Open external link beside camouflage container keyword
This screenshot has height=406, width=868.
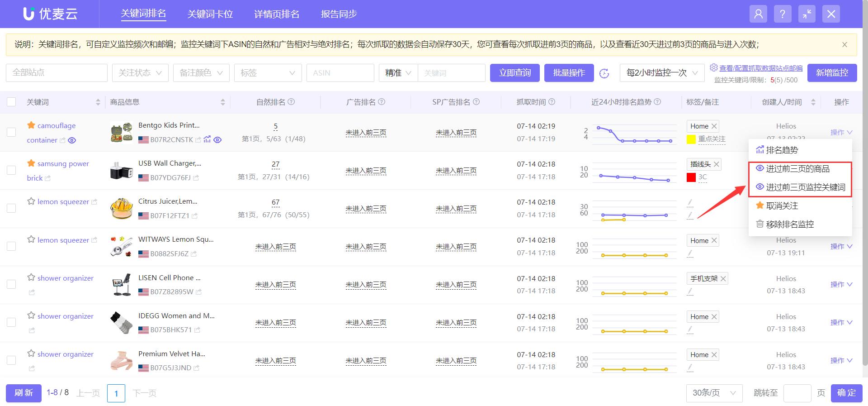(62, 140)
